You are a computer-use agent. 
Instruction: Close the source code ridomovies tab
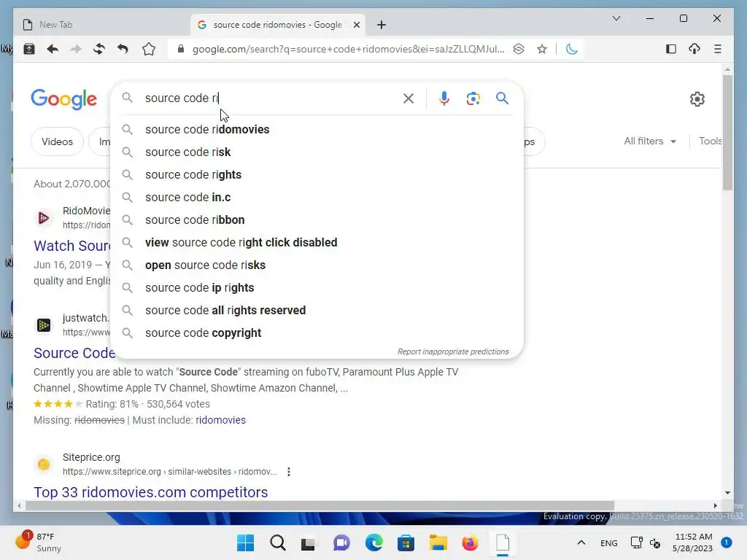click(x=356, y=25)
